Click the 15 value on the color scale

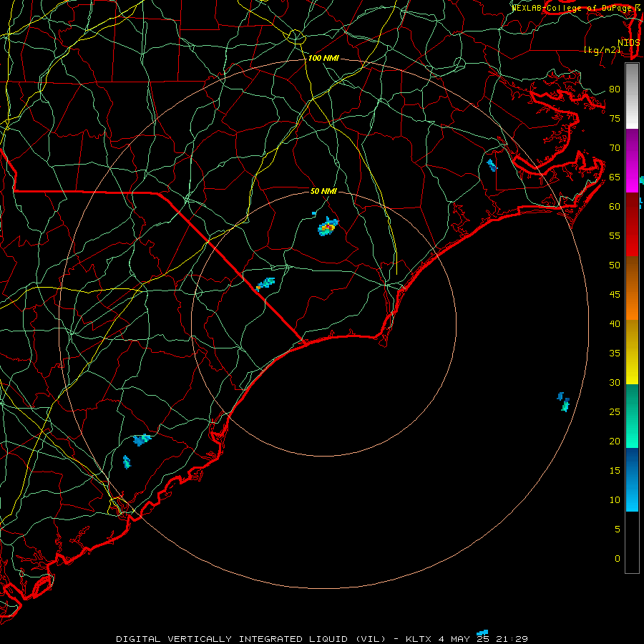(615, 470)
